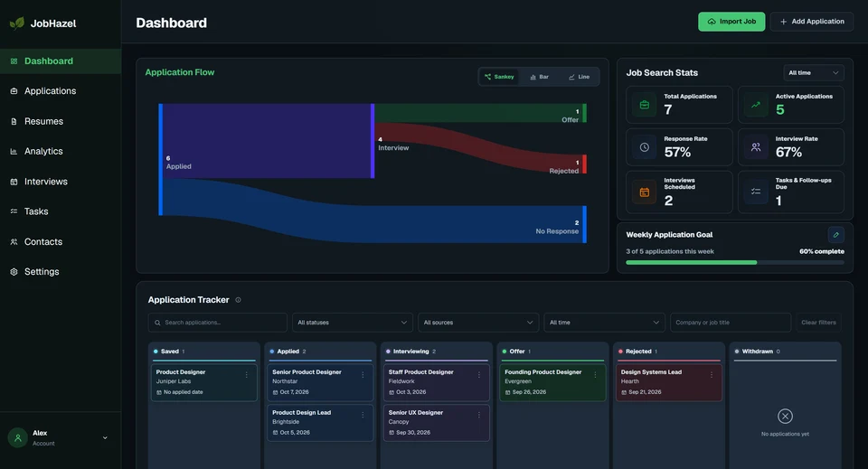This screenshot has height=469, width=868.
Task: Open Applications in the sidebar
Action: tap(61, 91)
